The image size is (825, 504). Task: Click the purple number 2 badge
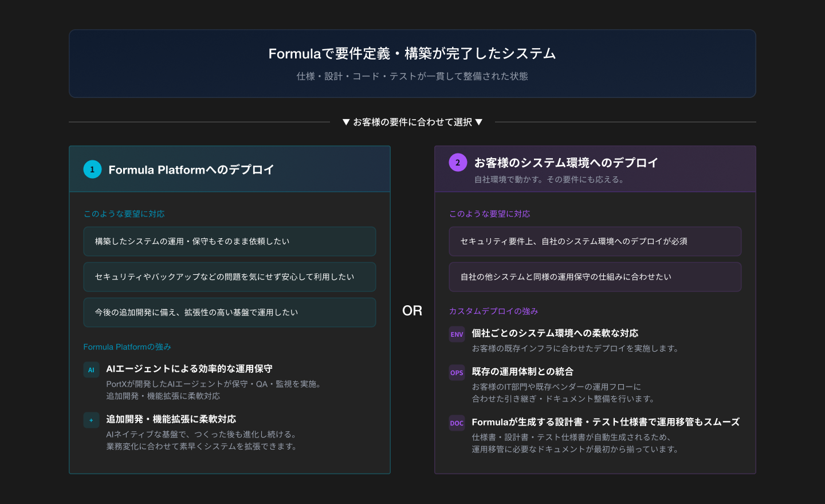click(458, 163)
